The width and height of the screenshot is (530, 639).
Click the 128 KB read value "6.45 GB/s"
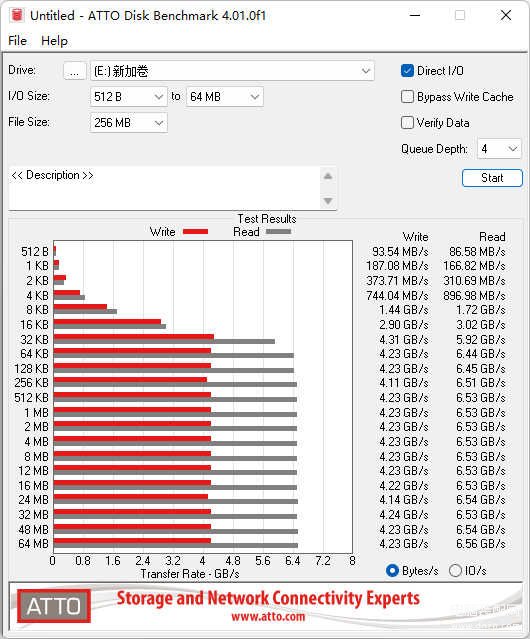click(481, 369)
